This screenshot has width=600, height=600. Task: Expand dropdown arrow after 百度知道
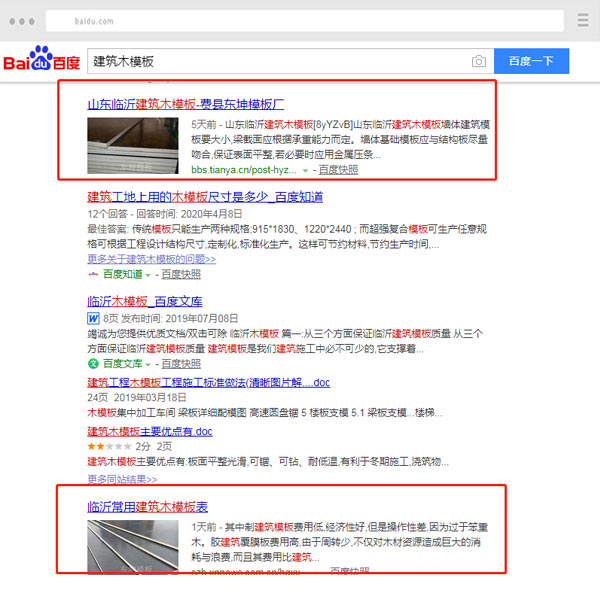[148, 275]
